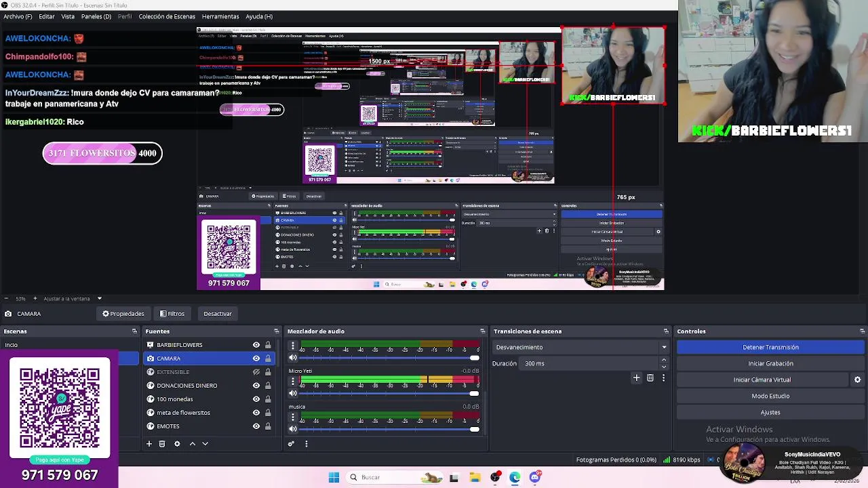This screenshot has height=488, width=868.
Task: Undock the Controles panel with its pop-out icon
Action: point(862,331)
